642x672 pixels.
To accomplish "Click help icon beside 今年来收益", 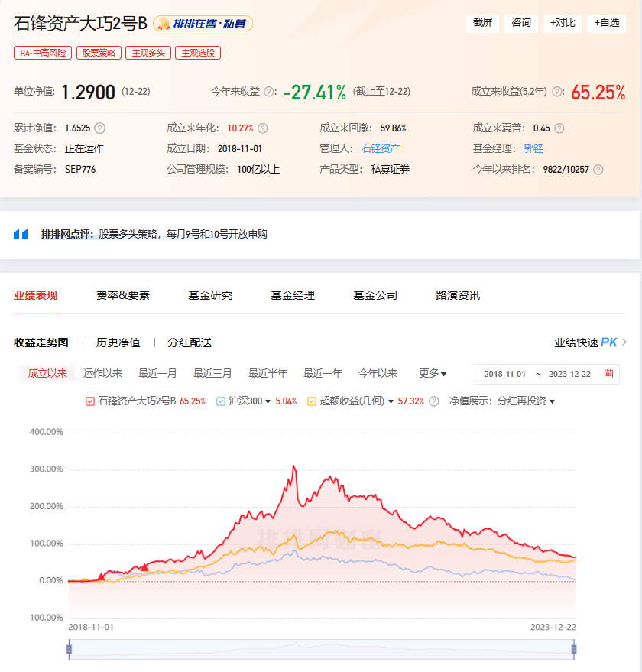I will tap(269, 92).
